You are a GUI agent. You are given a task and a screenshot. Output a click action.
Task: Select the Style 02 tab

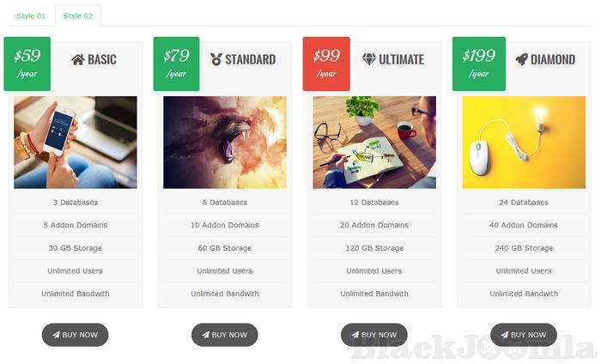(78, 15)
